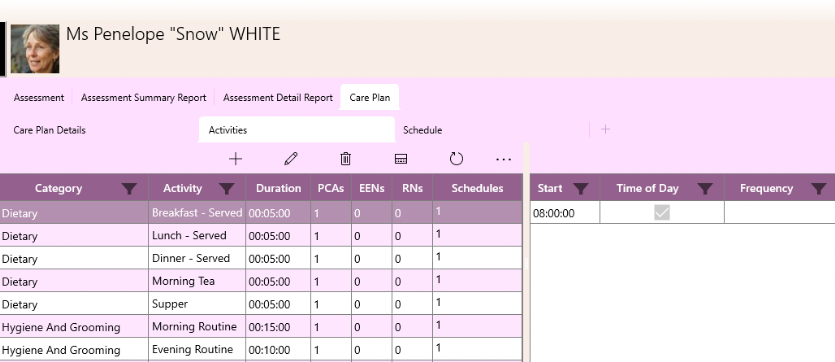Click the PCAs value for Dinner - Served
835x362 pixels.
tap(331, 259)
